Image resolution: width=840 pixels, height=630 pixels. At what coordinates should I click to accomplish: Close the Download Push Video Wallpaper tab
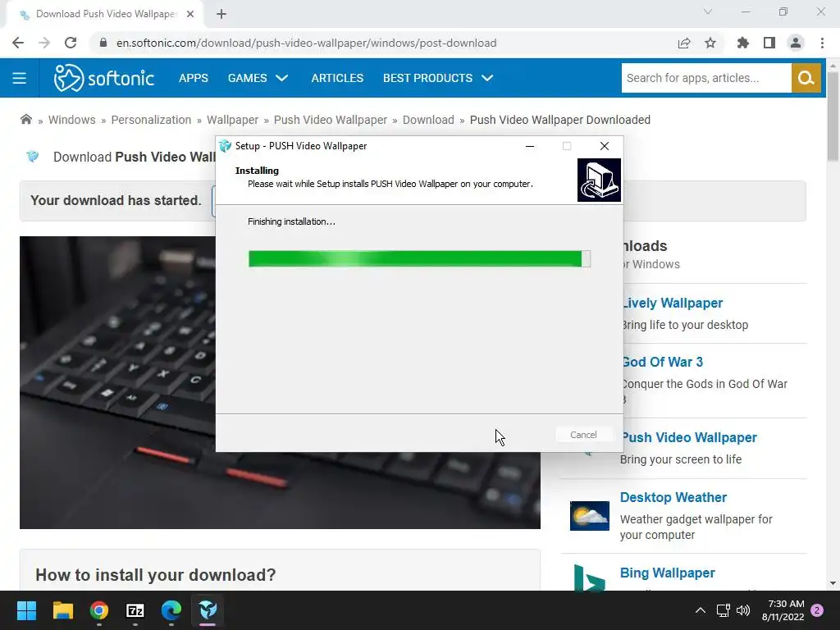(x=190, y=14)
